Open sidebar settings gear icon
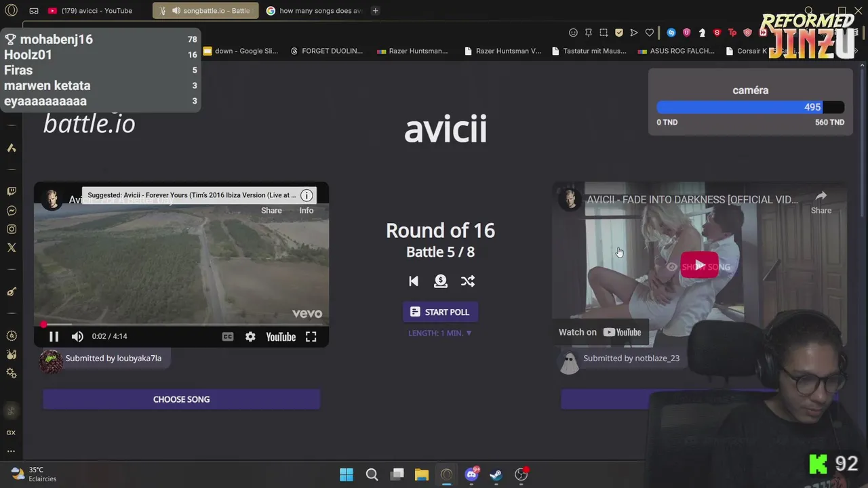This screenshot has height=488, width=868. (x=11, y=373)
